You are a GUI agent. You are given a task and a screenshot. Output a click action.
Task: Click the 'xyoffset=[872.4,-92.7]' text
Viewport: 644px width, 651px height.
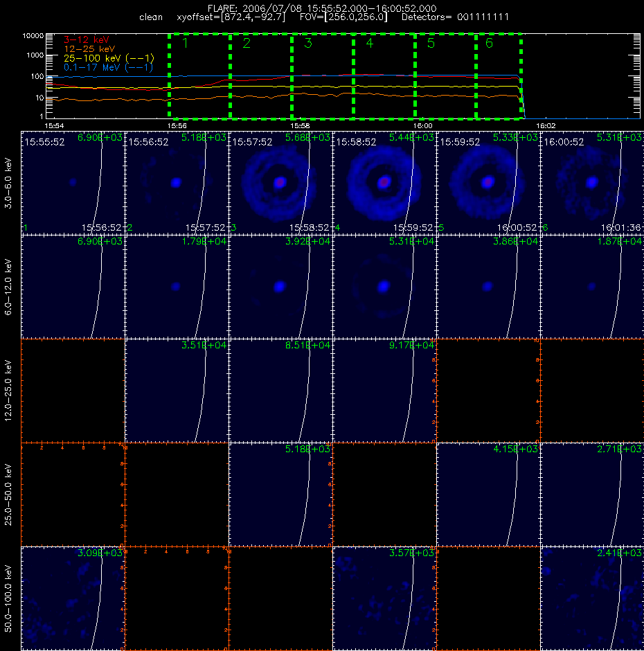pos(231,17)
